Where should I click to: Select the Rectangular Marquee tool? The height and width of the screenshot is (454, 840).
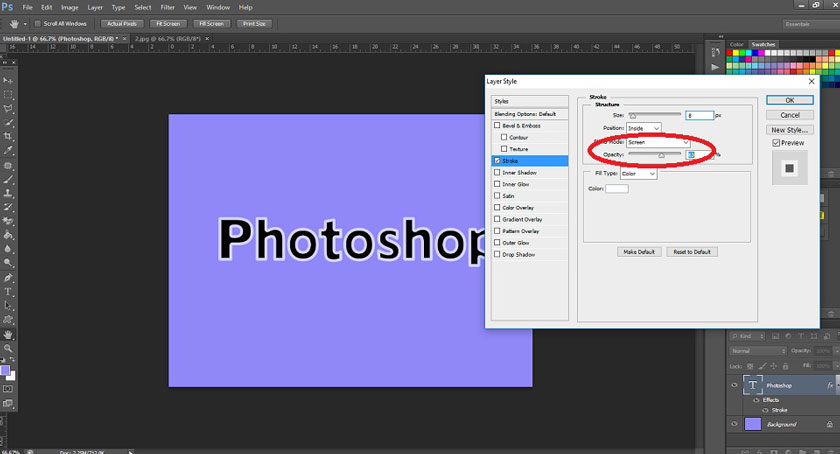click(x=8, y=94)
